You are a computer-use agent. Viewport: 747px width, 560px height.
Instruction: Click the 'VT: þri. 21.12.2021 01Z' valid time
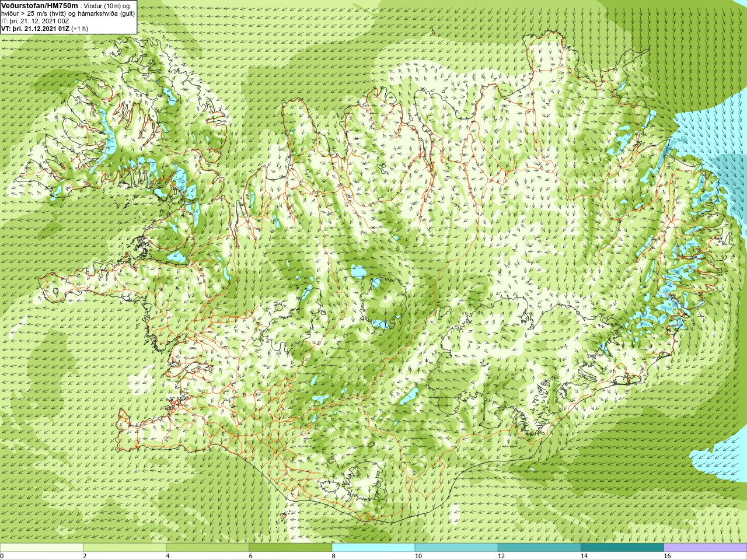click(x=35, y=29)
